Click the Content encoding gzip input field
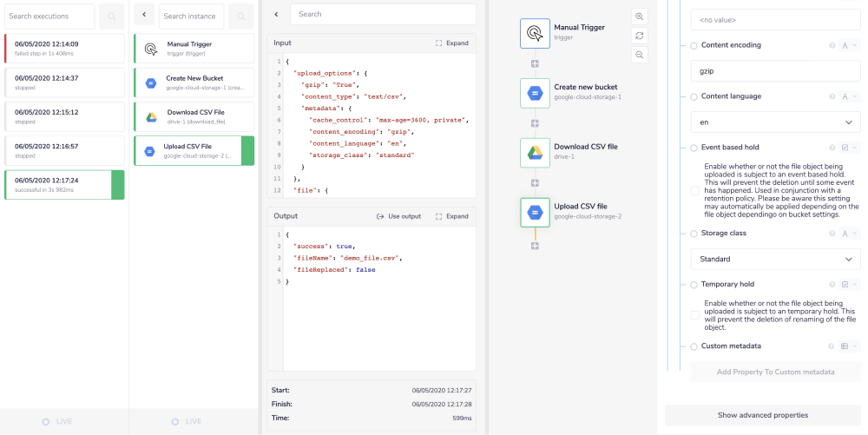This screenshot has height=435, width=868. click(774, 71)
